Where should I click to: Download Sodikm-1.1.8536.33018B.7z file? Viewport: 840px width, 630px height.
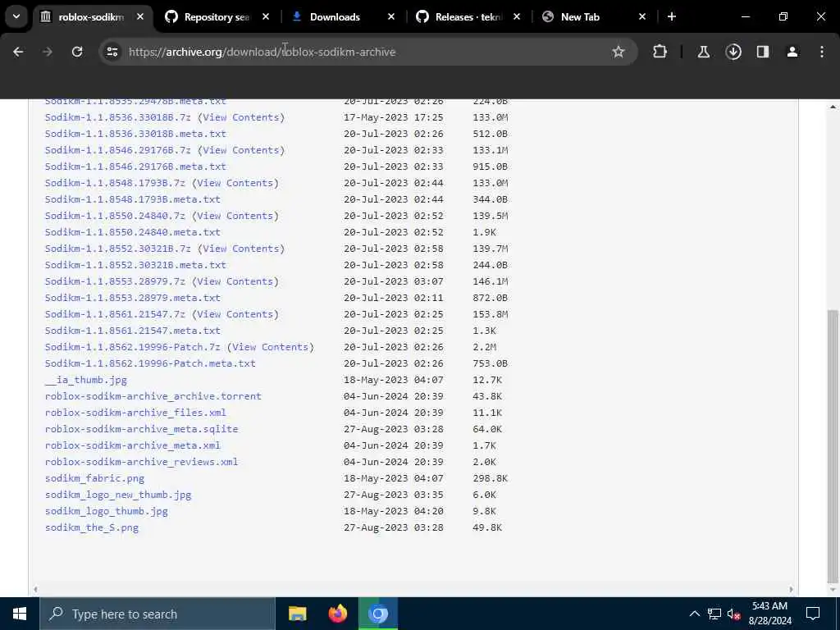click(118, 117)
